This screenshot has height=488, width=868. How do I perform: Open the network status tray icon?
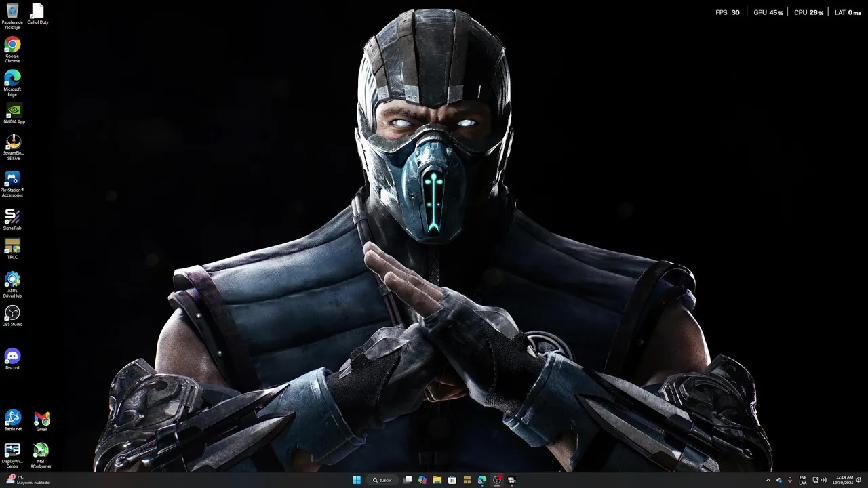point(815,480)
